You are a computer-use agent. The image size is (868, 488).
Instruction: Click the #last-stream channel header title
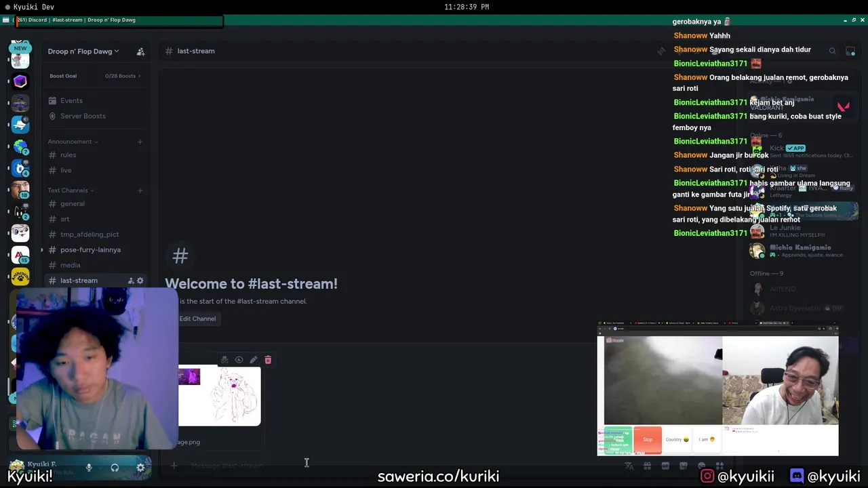[x=196, y=51]
